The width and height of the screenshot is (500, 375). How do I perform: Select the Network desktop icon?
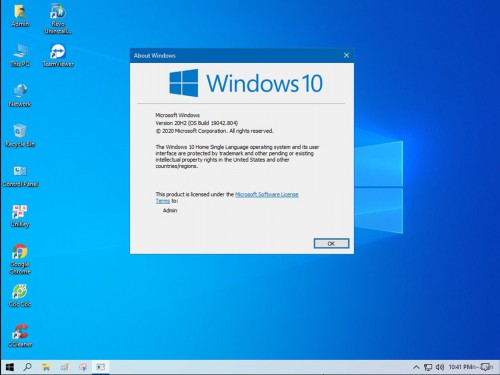[x=20, y=95]
